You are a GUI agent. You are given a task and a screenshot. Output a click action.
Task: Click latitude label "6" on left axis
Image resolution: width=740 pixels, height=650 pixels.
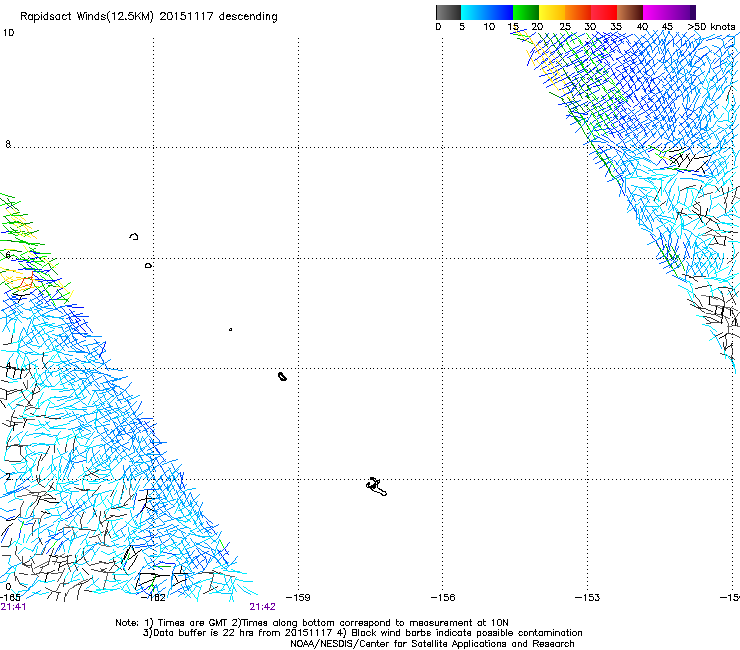click(x=8, y=255)
